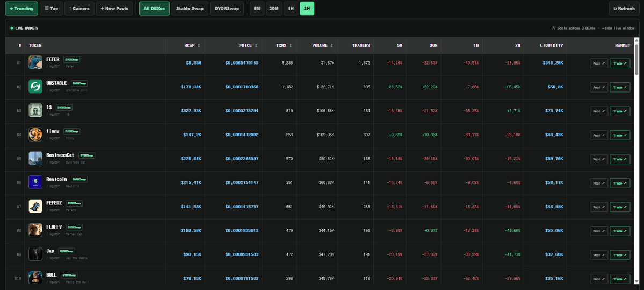644x290 pixels.
Task: Click Trade for finny
Action: coord(620,135)
